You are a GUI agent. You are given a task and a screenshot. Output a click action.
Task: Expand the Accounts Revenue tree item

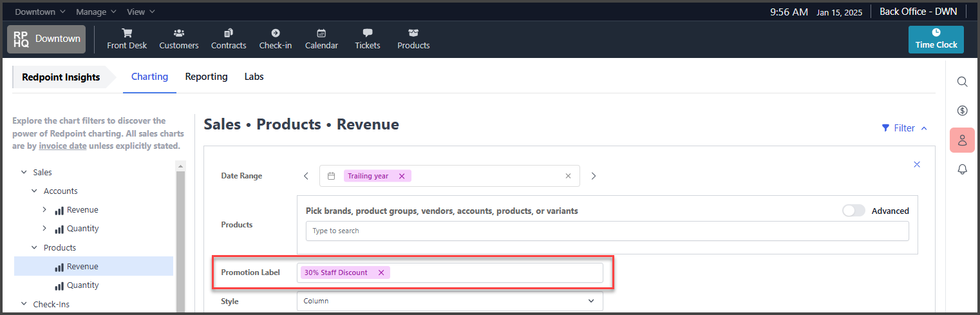[44, 210]
